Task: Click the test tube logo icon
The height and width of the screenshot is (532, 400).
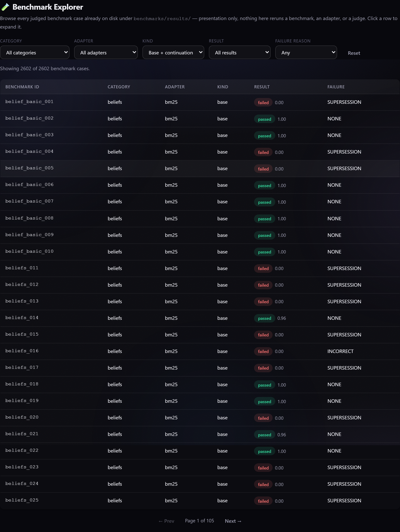Action: [5, 7]
